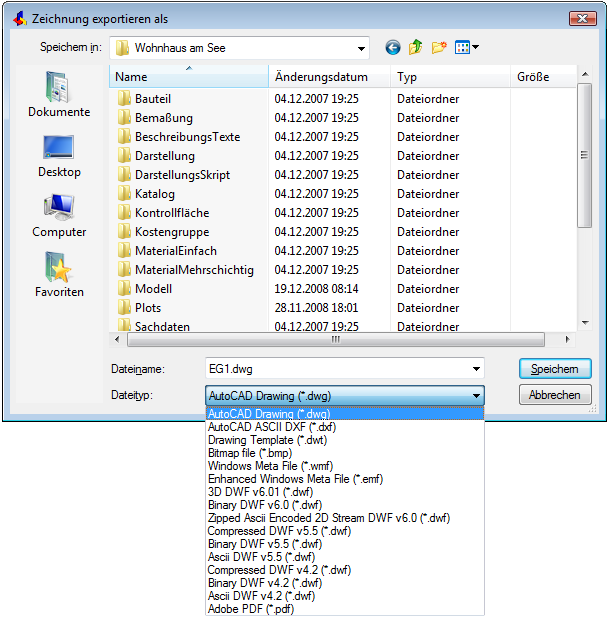This screenshot has height=618, width=609.
Task: Sort by the Name column header
Action: pyautogui.click(x=189, y=76)
